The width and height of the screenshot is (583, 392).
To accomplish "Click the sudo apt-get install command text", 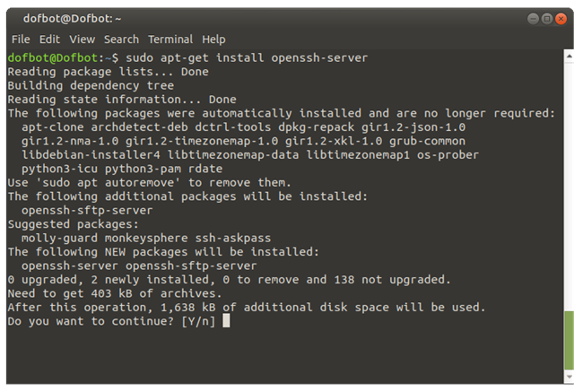I will click(x=247, y=57).
